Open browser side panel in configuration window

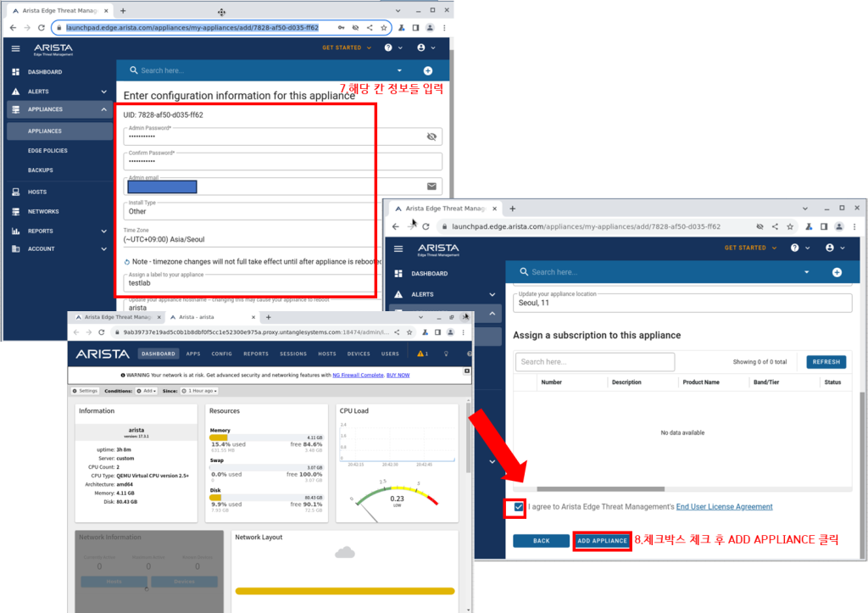415,28
